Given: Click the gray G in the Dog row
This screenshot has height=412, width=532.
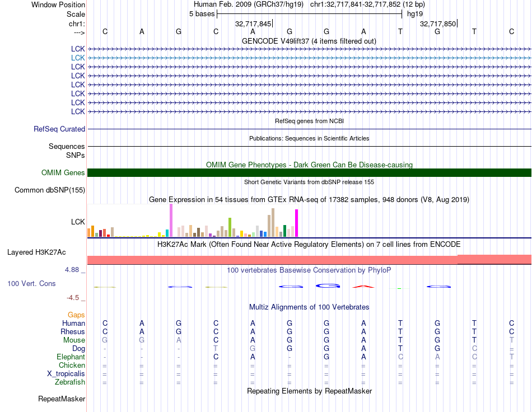Looking at the screenshot, I should tap(253, 349).
